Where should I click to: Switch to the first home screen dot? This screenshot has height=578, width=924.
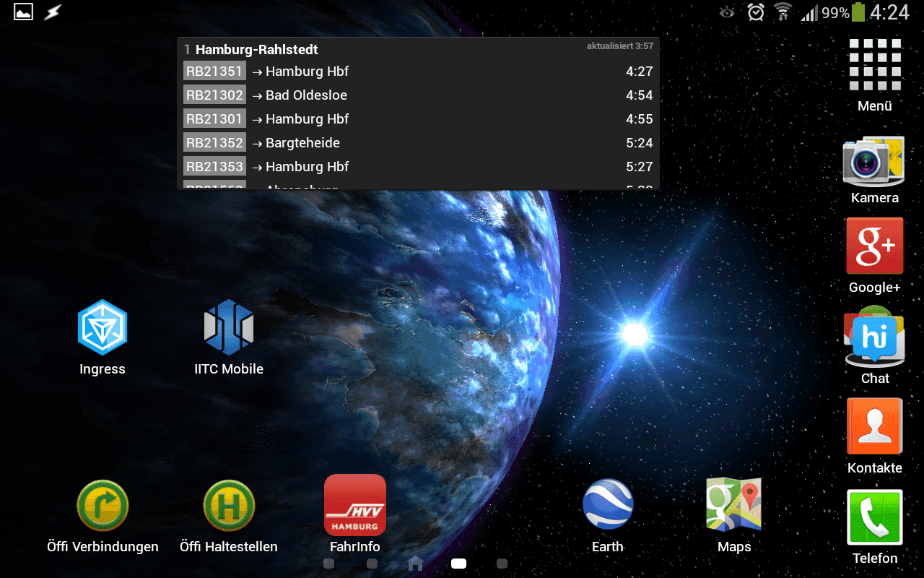pos(328,564)
